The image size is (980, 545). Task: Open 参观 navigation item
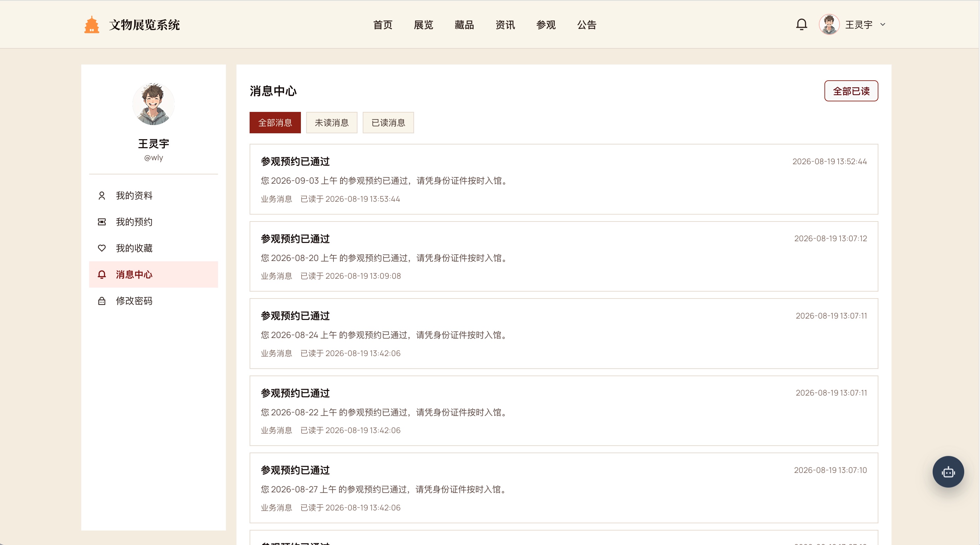pos(546,25)
